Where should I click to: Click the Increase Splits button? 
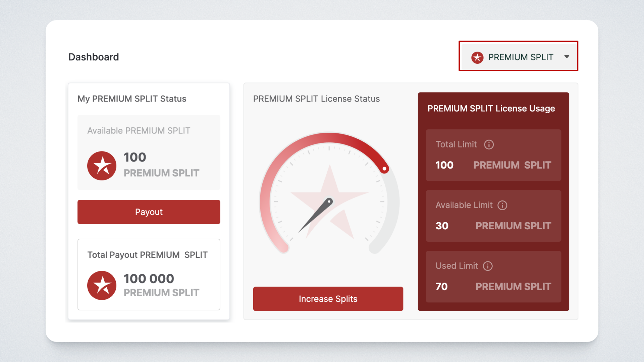coord(328,299)
